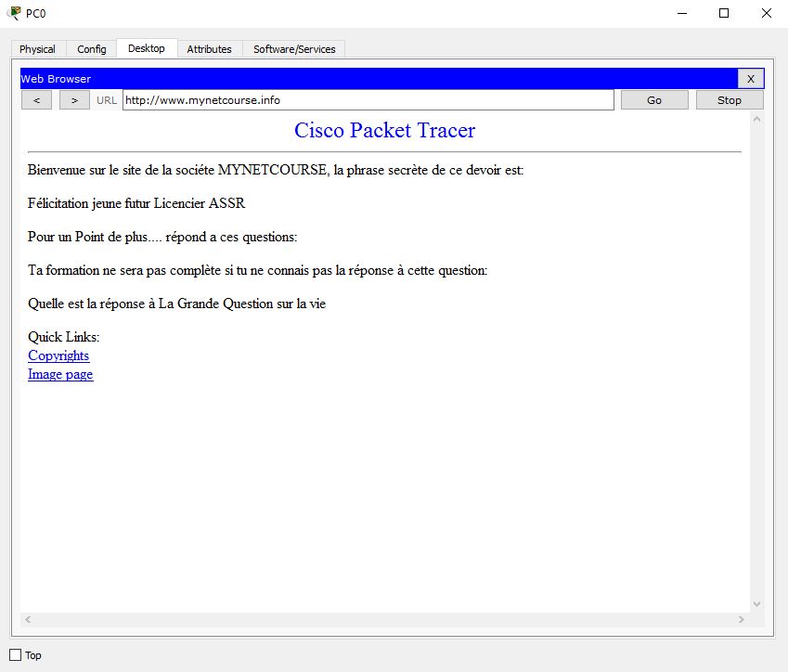788x672 pixels.
Task: Close the Web Browser panel with X
Action: point(751,79)
